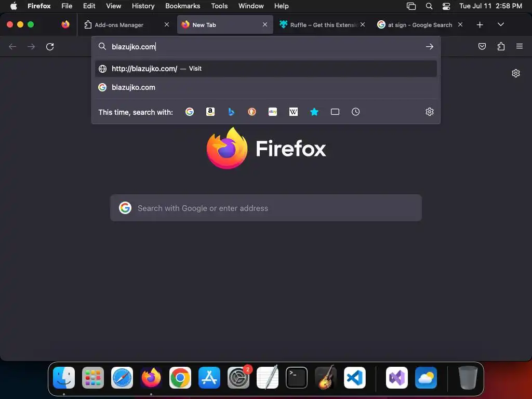Open Visual Studio purple icon in dock

point(396,378)
